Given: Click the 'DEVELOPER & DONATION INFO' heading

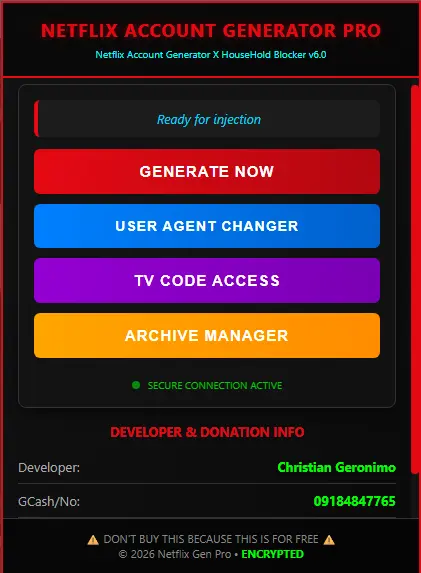Looking at the screenshot, I should tap(207, 432).
